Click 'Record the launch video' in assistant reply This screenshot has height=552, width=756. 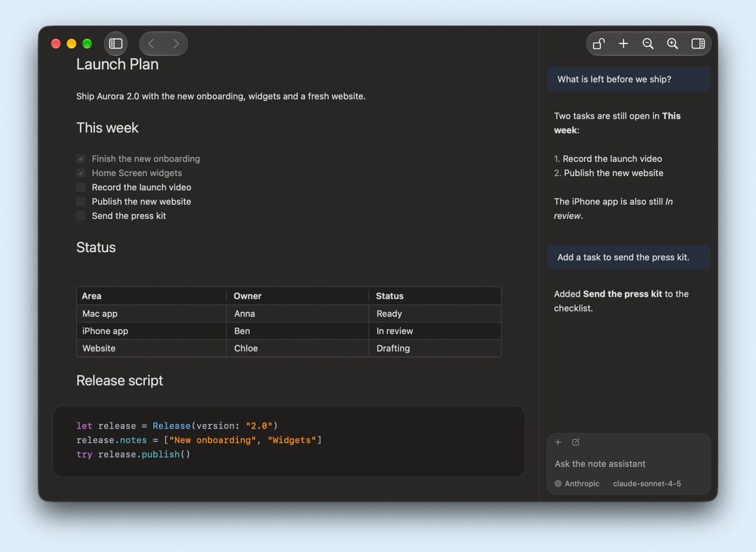612,159
